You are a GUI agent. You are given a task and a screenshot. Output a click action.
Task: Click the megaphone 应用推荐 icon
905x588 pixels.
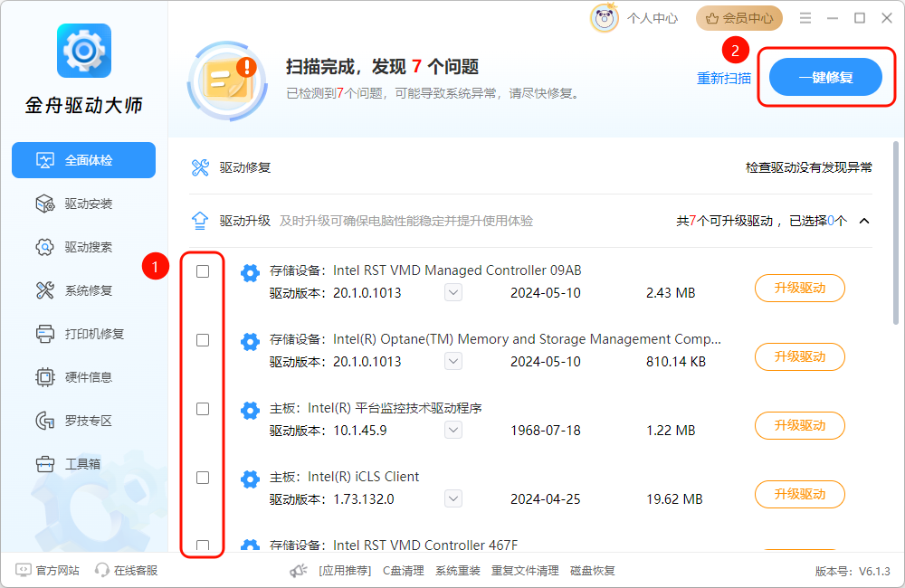tap(299, 571)
